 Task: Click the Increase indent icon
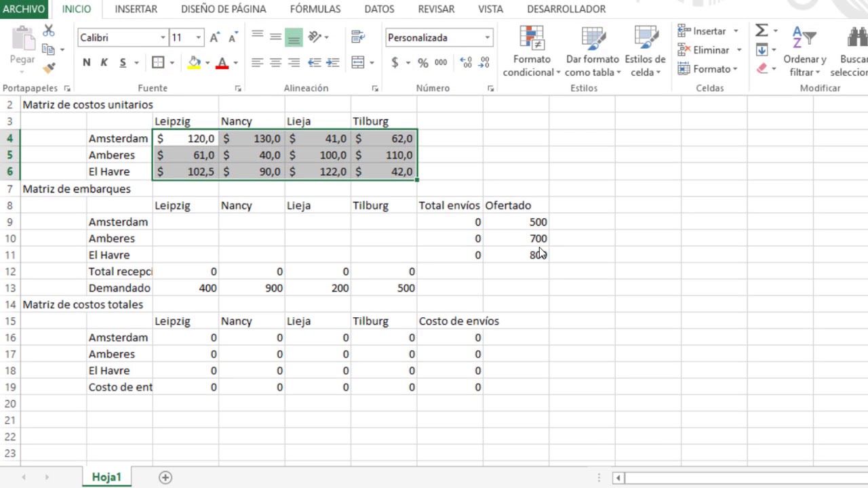point(333,62)
